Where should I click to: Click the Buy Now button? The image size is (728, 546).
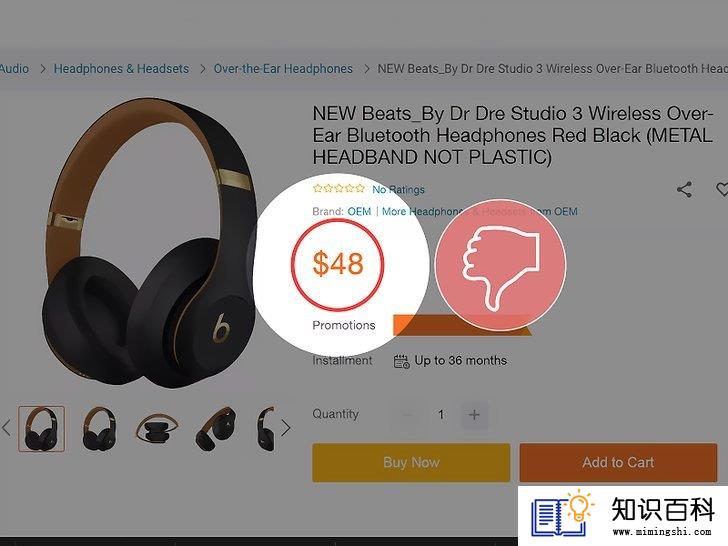tap(411, 462)
